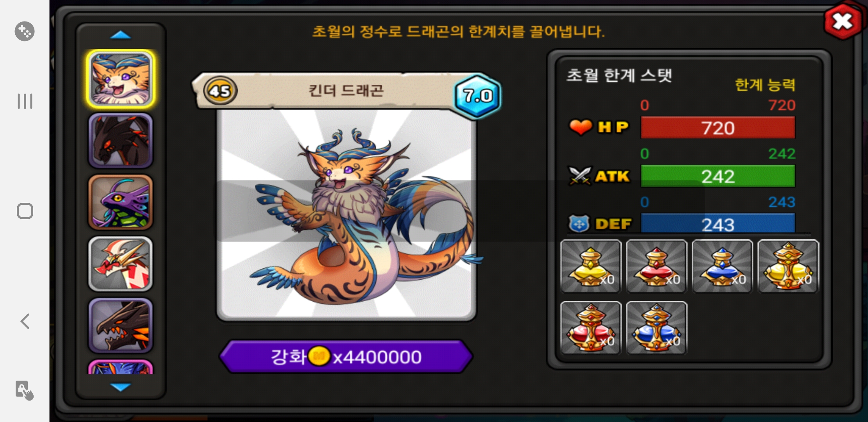The height and width of the screenshot is (422, 868).
Task: Show the dragon list's previous entries with the up arrow
Action: [x=120, y=35]
